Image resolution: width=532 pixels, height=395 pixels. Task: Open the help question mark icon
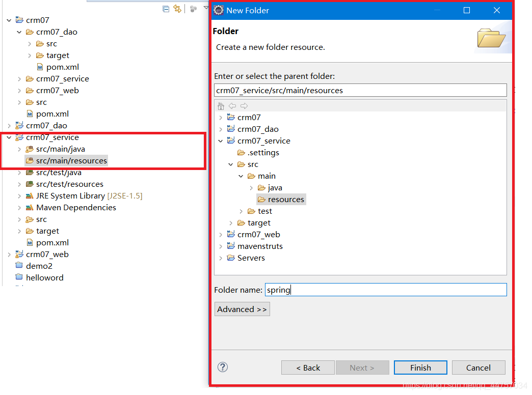click(x=223, y=367)
